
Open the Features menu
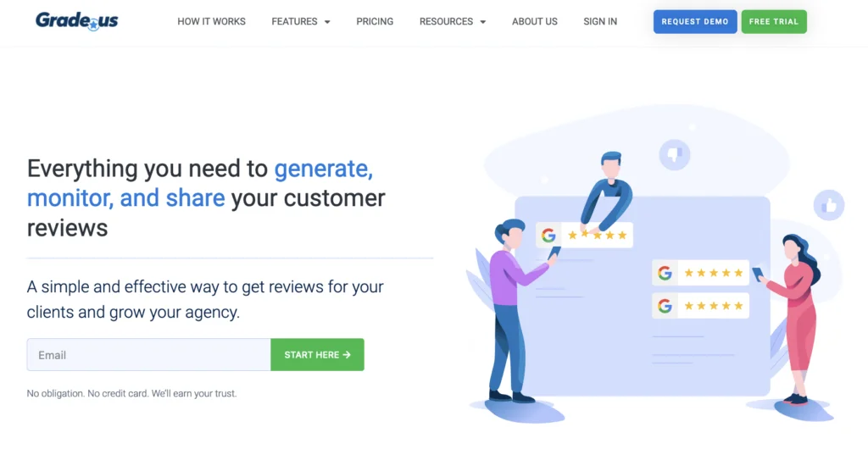[301, 21]
